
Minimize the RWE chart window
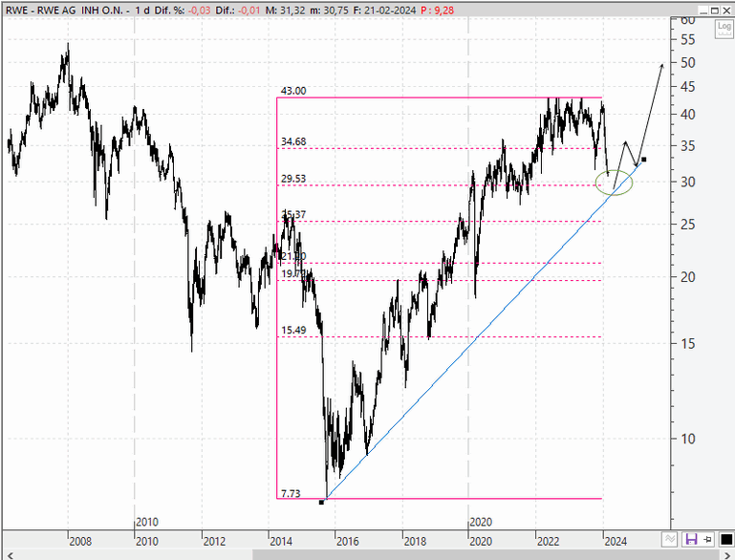[703, 11]
